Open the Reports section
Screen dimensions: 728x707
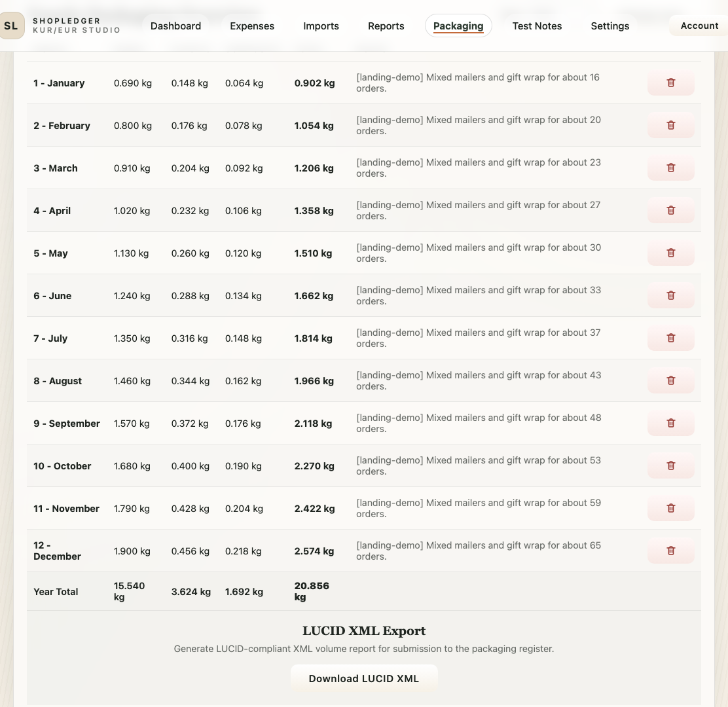point(386,26)
